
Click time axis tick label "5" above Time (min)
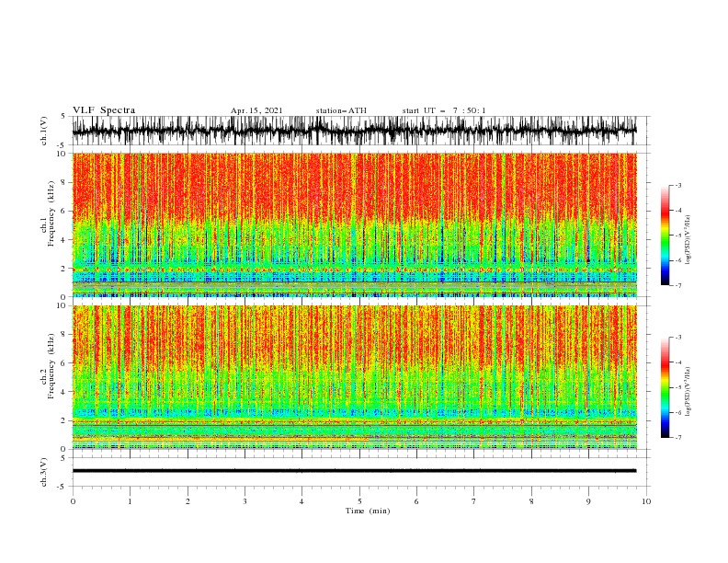(359, 501)
